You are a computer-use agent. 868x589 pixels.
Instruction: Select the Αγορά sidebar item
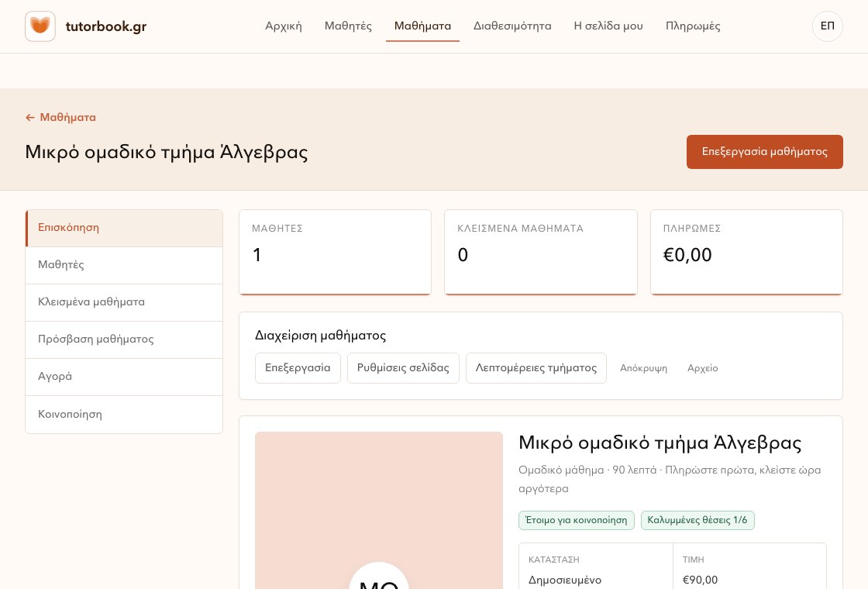[x=124, y=377]
